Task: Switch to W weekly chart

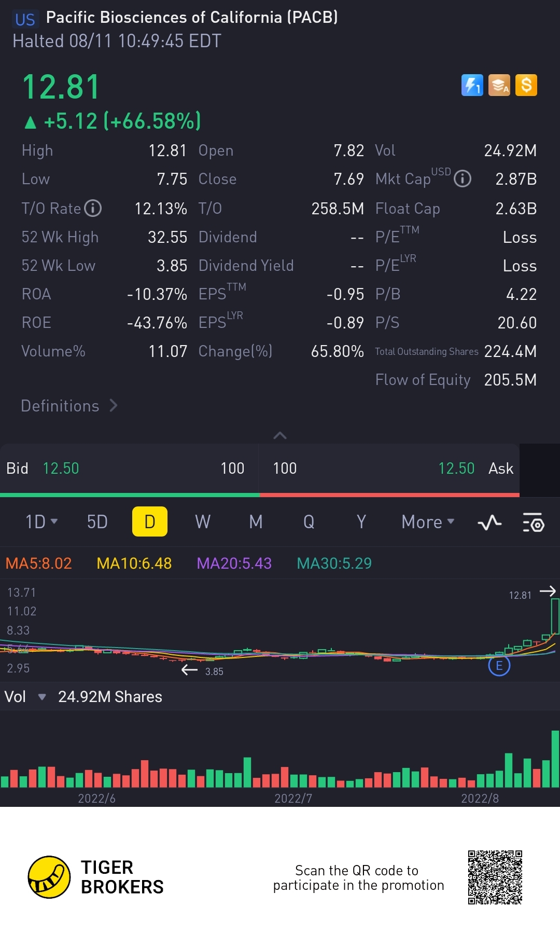Action: [203, 522]
